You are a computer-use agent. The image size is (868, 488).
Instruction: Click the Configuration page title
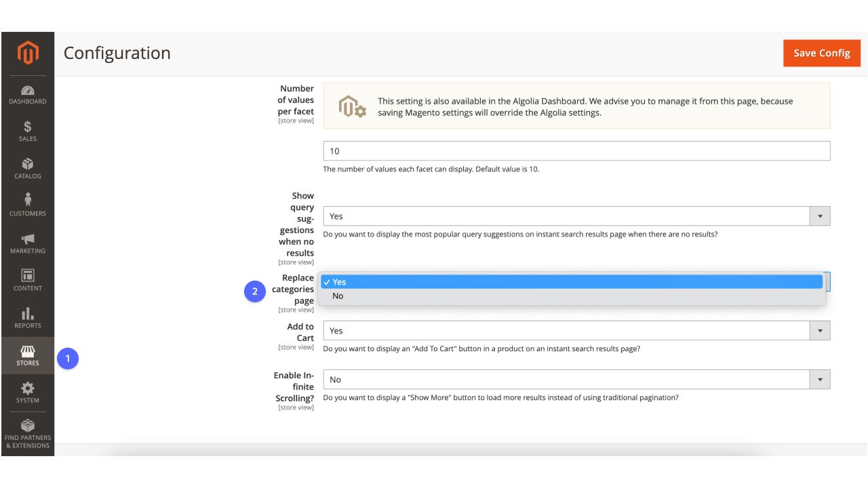point(117,53)
